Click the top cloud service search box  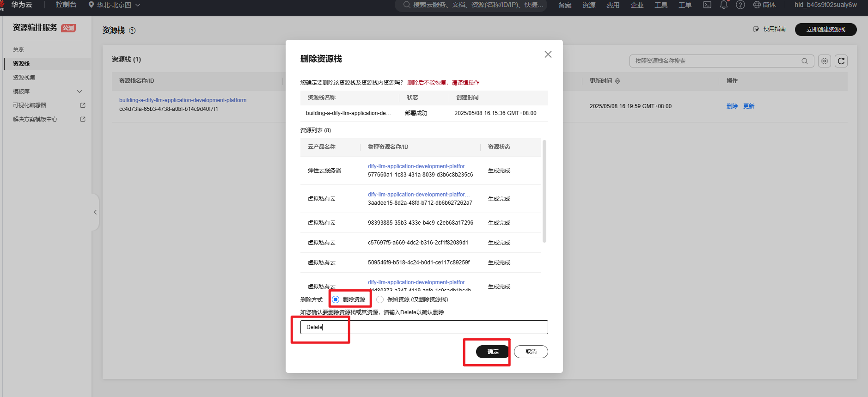[471, 5]
